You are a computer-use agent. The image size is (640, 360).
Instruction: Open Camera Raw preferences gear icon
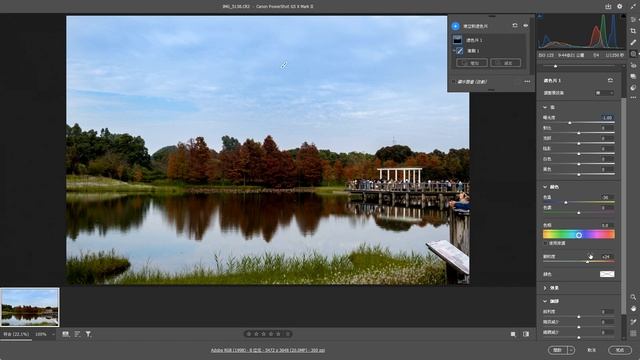pos(620,6)
